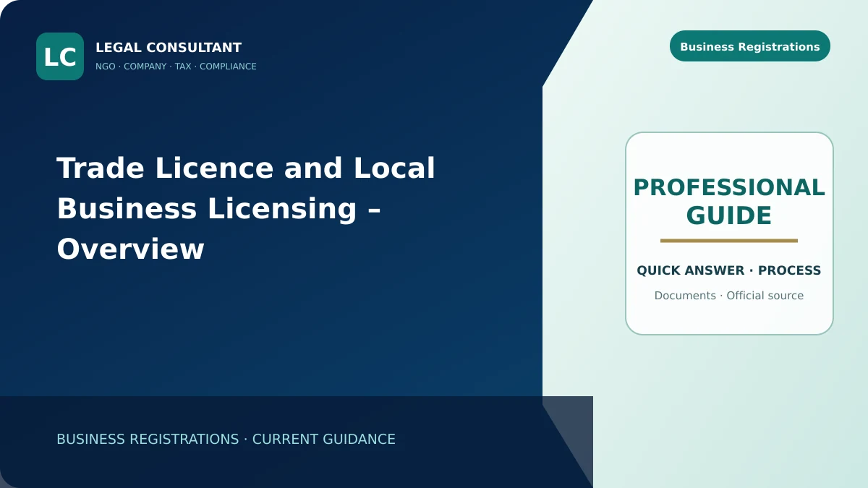Click the PROFESSIONAL GUIDE heading

[x=729, y=201]
